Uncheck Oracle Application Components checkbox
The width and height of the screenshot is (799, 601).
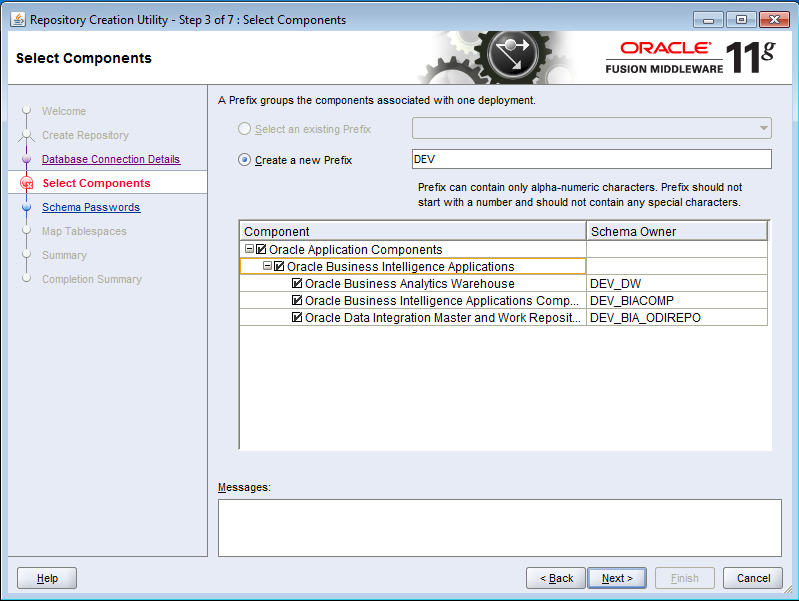[261, 249]
